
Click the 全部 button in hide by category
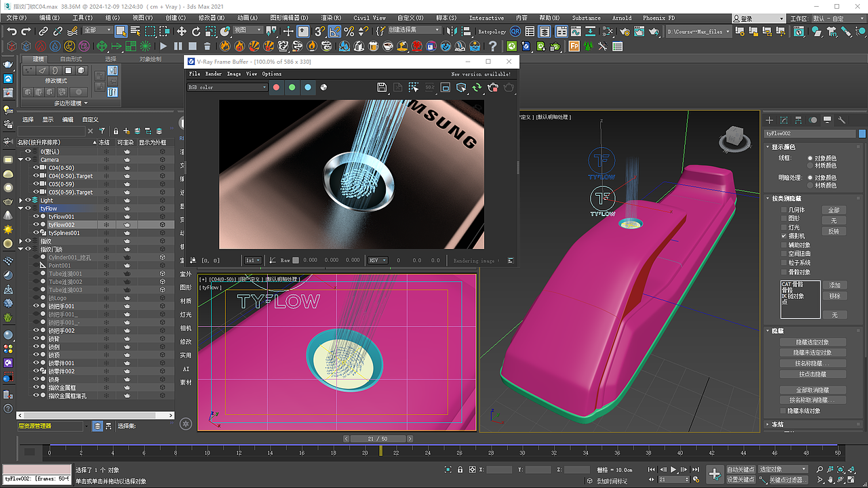833,210
